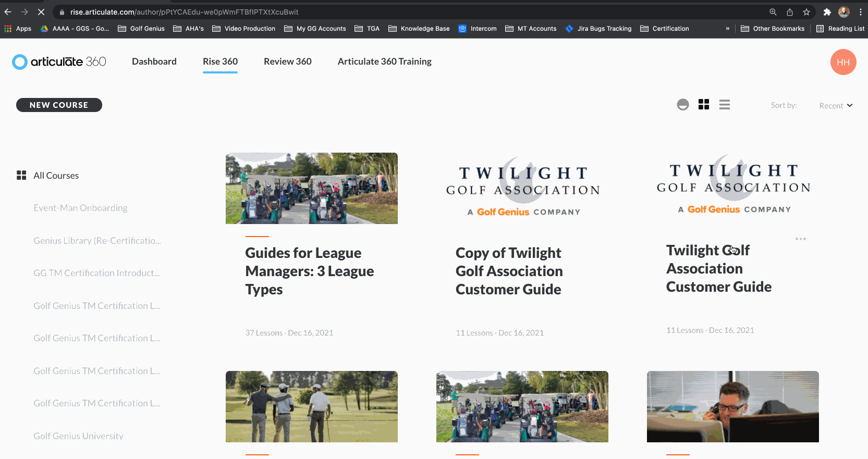Screen dimensions: 868x459
Task: Click thumbnail of golfers walking on course
Action: 312,406
